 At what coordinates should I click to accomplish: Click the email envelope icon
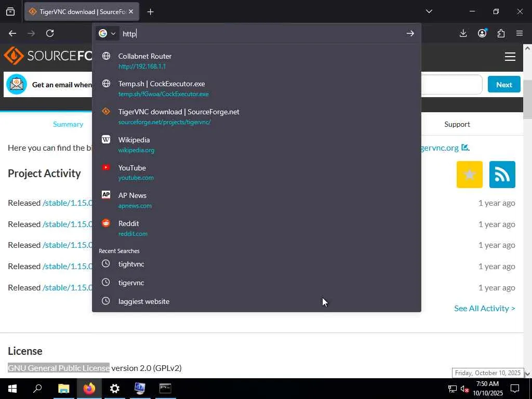pyautogui.click(x=16, y=84)
